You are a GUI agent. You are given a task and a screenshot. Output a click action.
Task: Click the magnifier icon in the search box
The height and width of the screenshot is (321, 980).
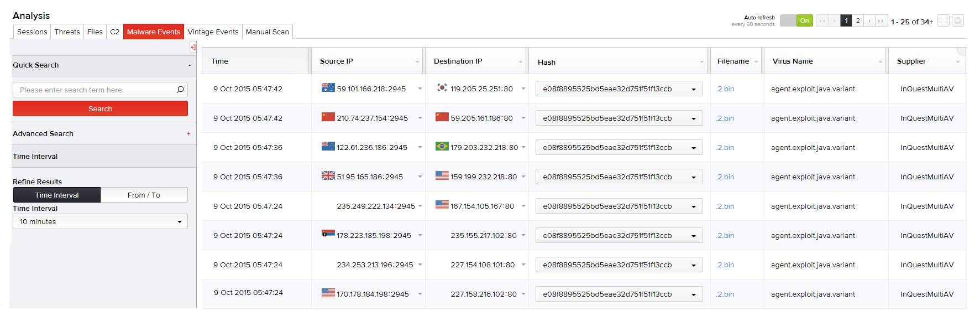[180, 90]
